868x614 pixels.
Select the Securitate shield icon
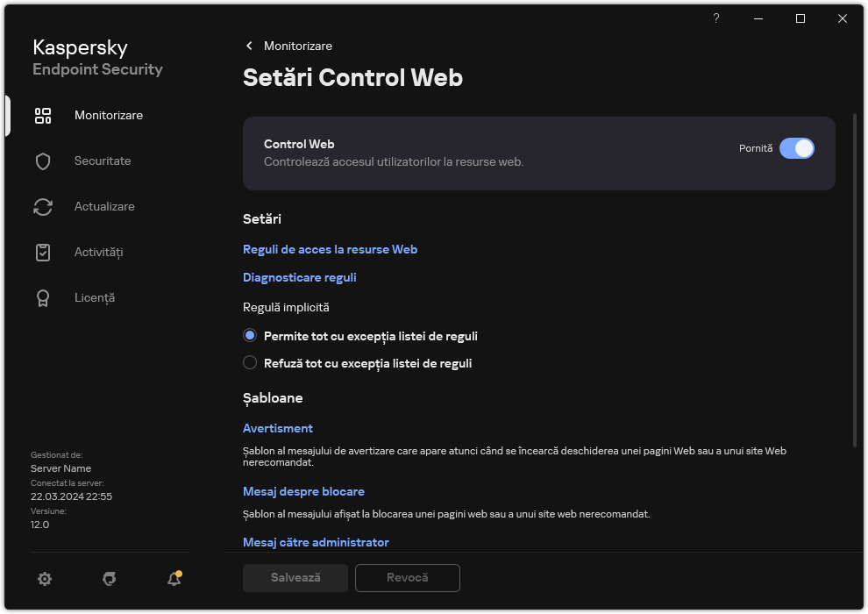click(43, 161)
